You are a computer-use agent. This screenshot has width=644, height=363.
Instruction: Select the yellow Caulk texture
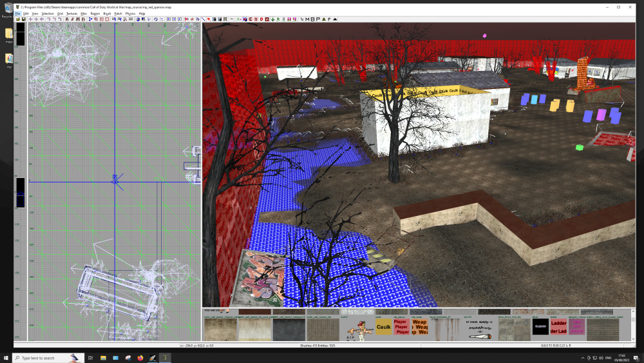point(384,328)
